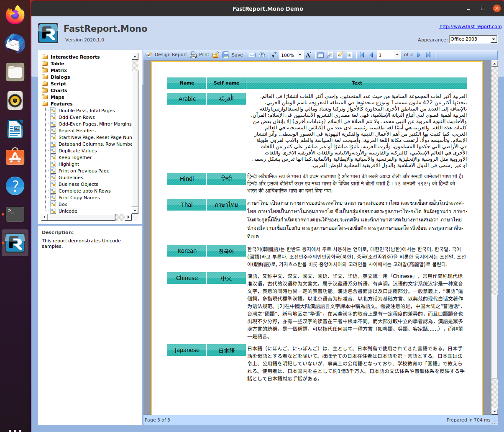Click tree horizontal scroll left arrow
Image resolution: width=504 pixels, height=432 pixels.
click(x=45, y=217)
